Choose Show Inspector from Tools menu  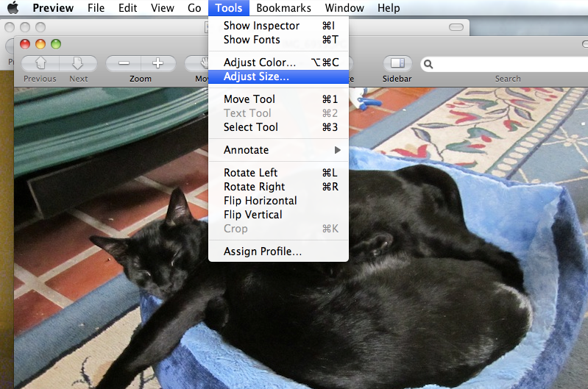[279, 26]
